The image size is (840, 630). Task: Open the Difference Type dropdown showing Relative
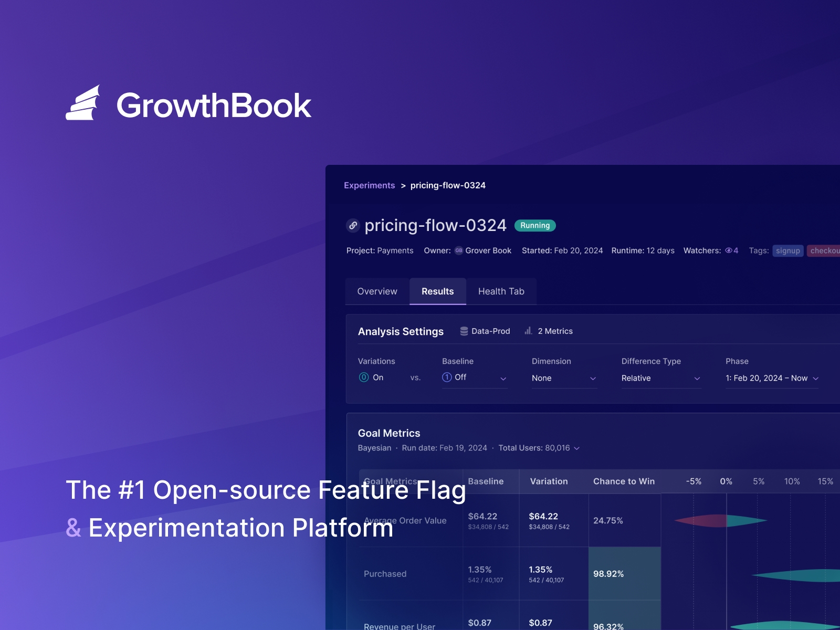click(x=660, y=378)
